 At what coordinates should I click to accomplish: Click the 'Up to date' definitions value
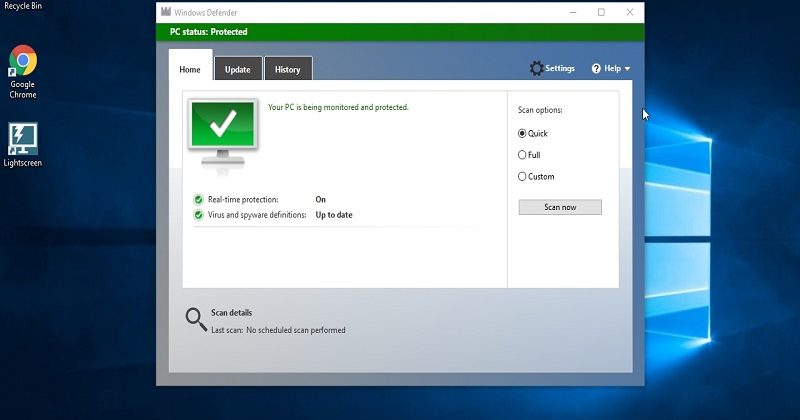click(x=334, y=215)
